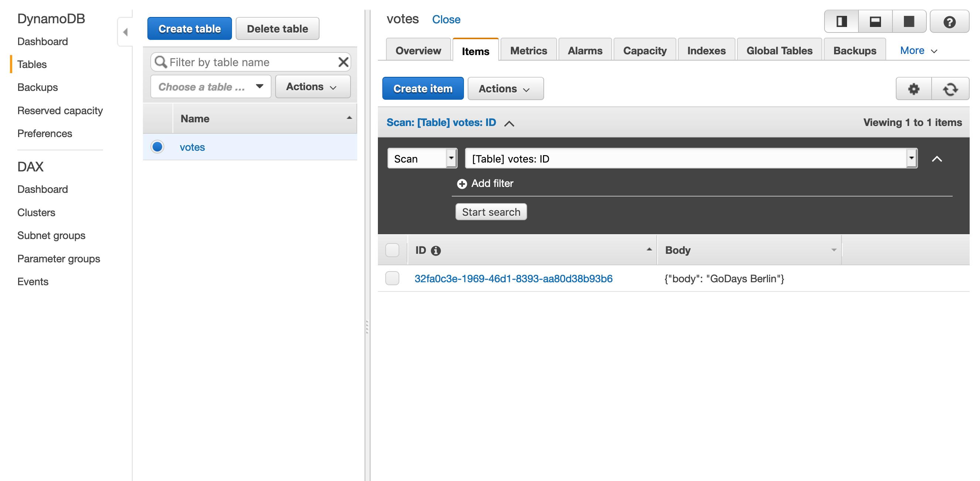This screenshot has height=481, width=980.
Task: Open the Choose a table dropdown
Action: coord(211,86)
